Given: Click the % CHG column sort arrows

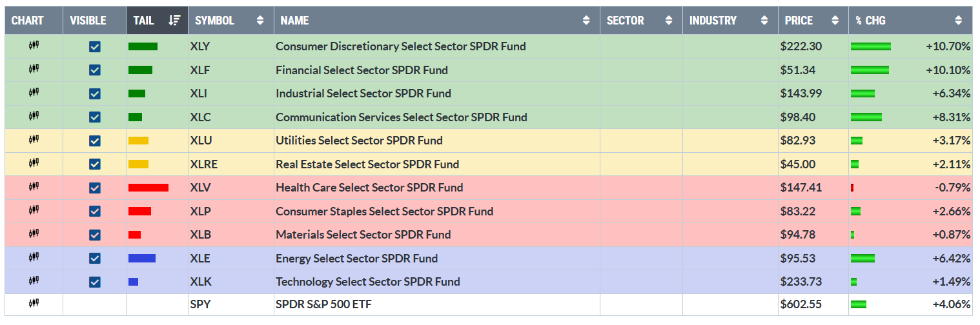Looking at the screenshot, I should tap(959, 21).
